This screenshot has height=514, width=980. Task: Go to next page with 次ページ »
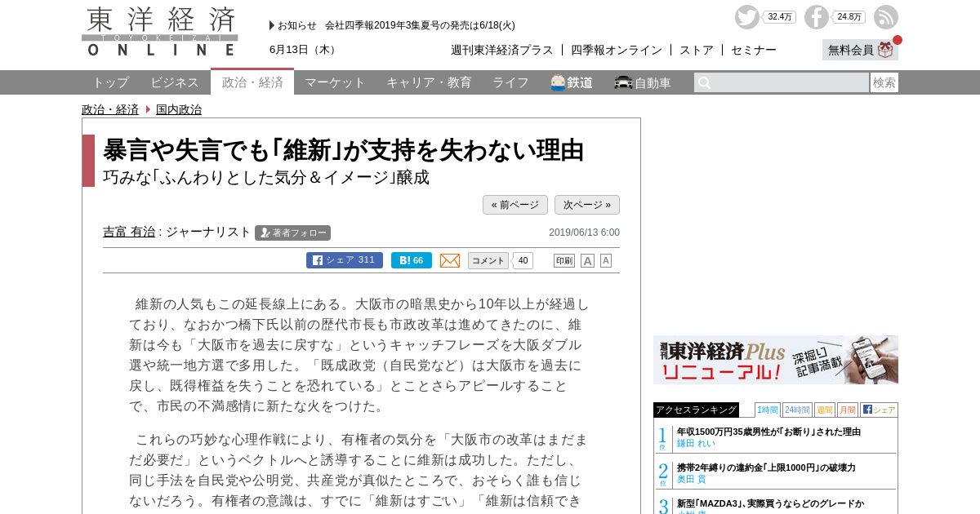(587, 205)
